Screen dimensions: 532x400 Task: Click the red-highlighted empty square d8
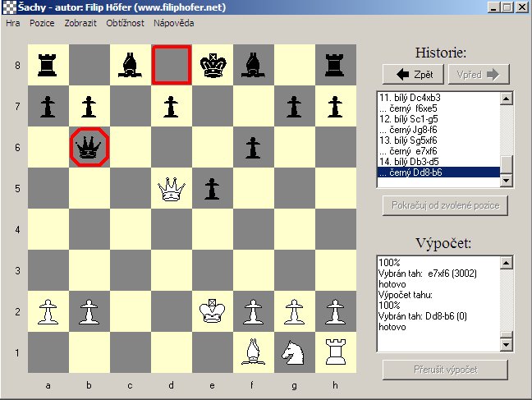coord(172,65)
